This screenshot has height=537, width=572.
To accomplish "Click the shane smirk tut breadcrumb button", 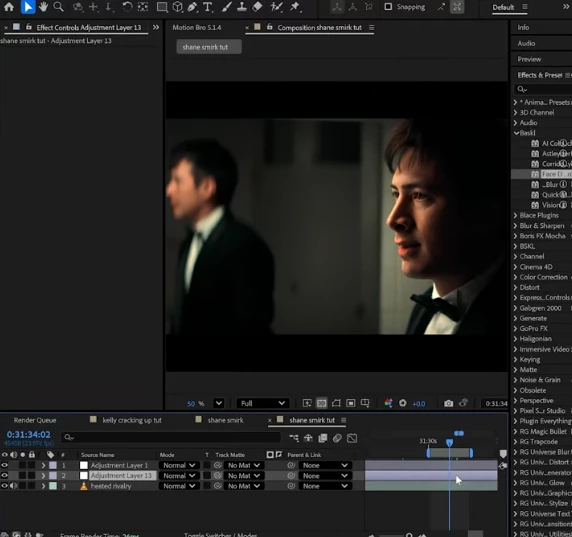I will tap(209, 47).
